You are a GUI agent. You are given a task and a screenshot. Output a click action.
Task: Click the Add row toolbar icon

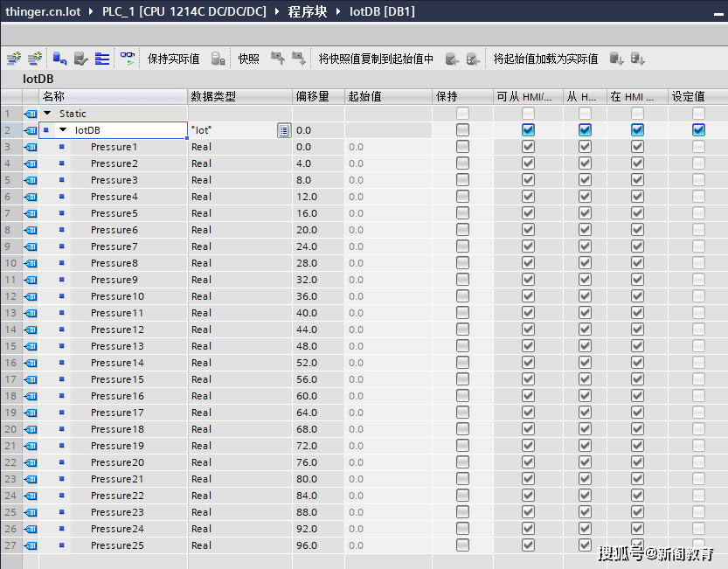coord(35,58)
